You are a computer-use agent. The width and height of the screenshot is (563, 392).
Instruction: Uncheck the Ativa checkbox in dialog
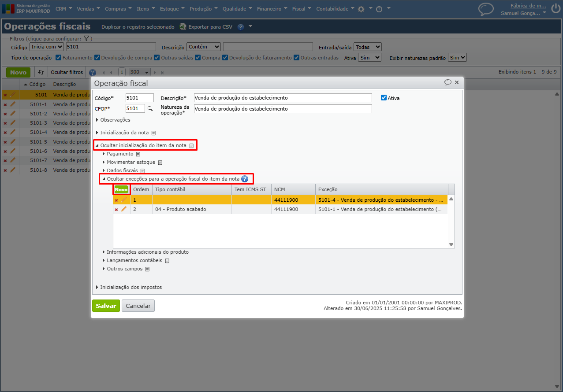[384, 98]
